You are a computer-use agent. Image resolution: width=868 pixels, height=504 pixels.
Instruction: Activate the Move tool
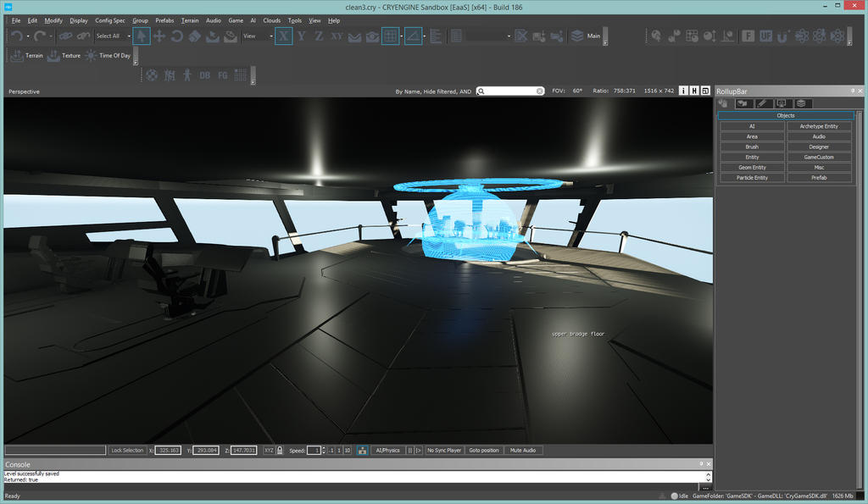click(x=159, y=36)
